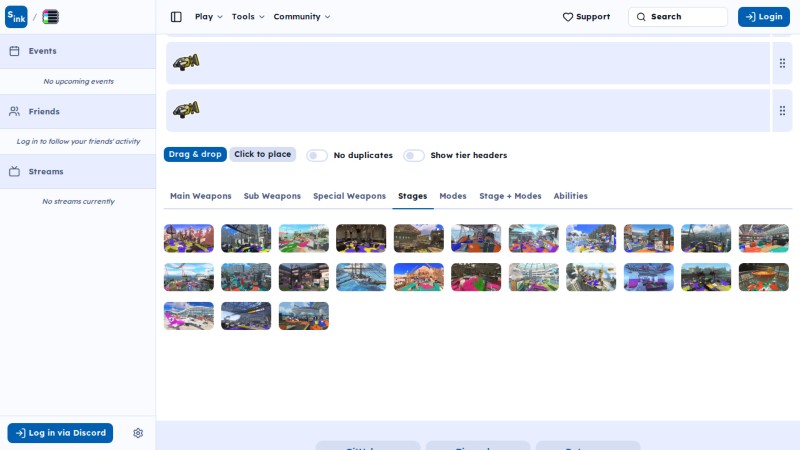Click the Login button in header
This screenshot has height=450, width=800.
tap(763, 17)
